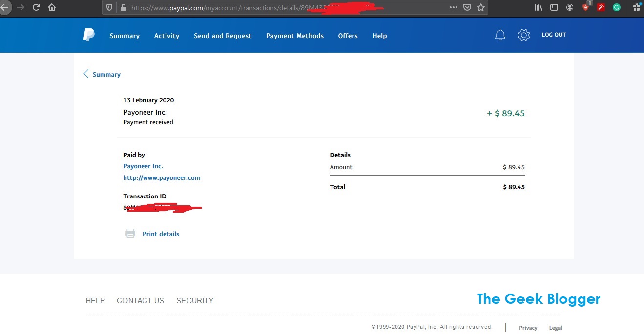Click the Transaction ID label
This screenshot has height=334, width=644.
(145, 196)
